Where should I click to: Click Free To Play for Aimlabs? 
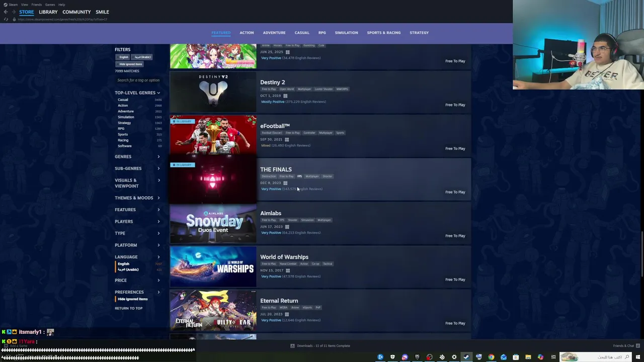[455, 236]
